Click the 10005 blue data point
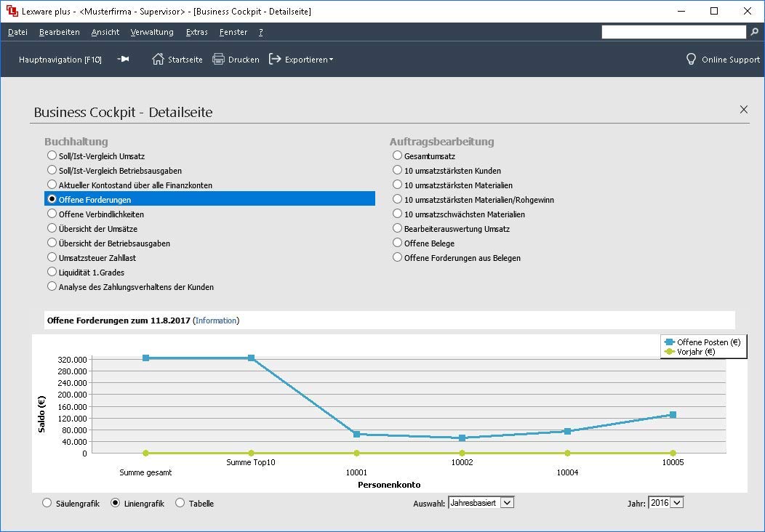Viewport: 765px width, 532px height. [673, 414]
